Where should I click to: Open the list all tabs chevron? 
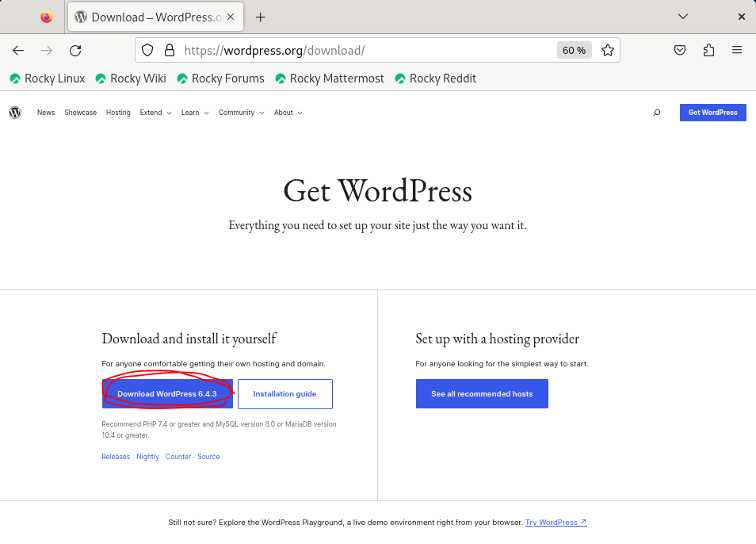(x=683, y=17)
